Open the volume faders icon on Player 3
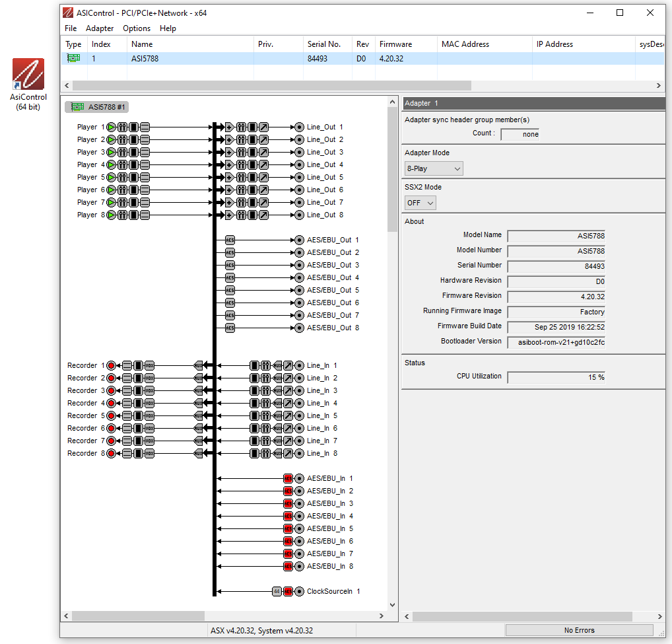The image size is (672, 644). (x=122, y=152)
